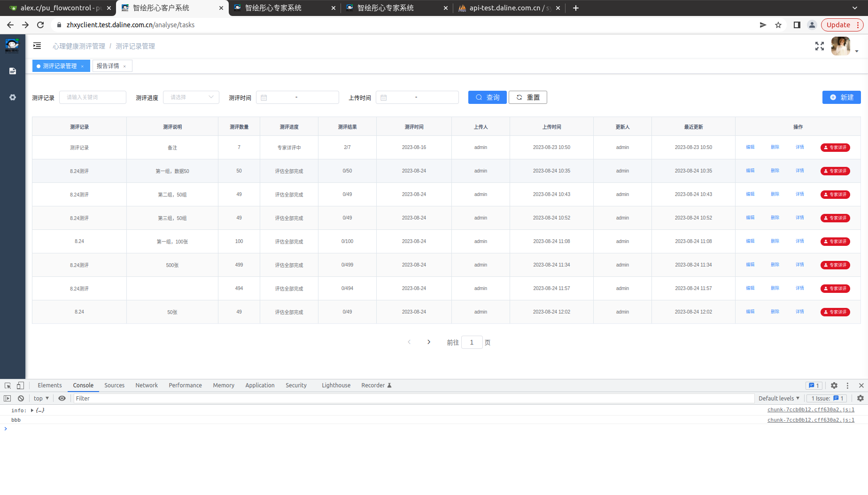Open DevTools more options kebab menu
Image resolution: width=868 pixels, height=495 pixels.
(x=847, y=385)
